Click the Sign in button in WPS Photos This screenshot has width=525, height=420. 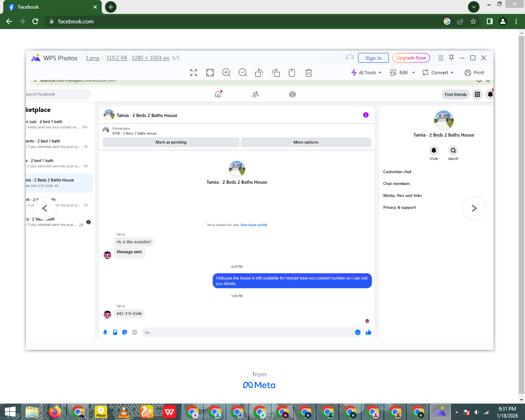[x=373, y=58]
